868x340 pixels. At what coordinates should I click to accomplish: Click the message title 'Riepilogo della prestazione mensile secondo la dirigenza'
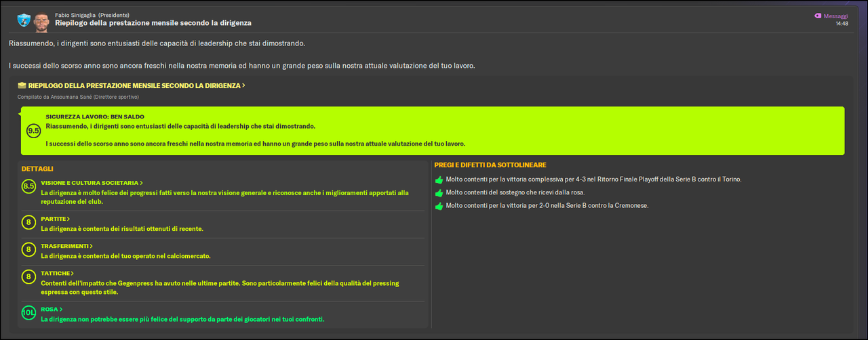(153, 22)
